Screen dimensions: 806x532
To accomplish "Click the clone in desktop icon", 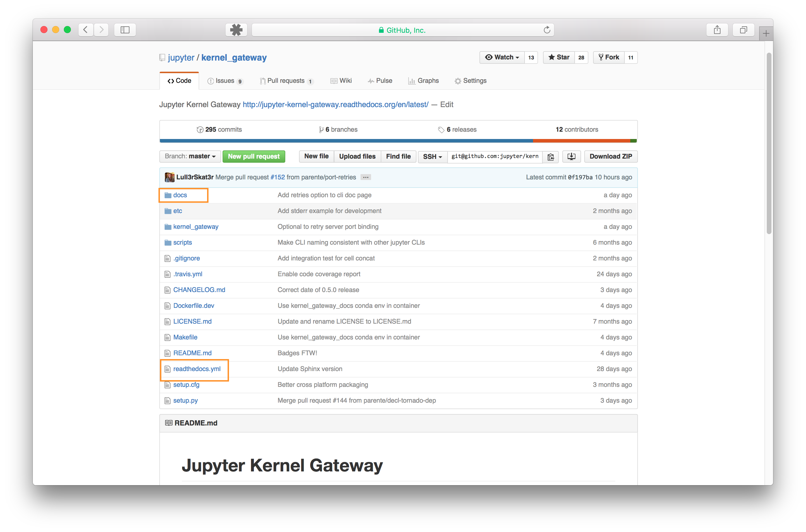I will pos(571,157).
